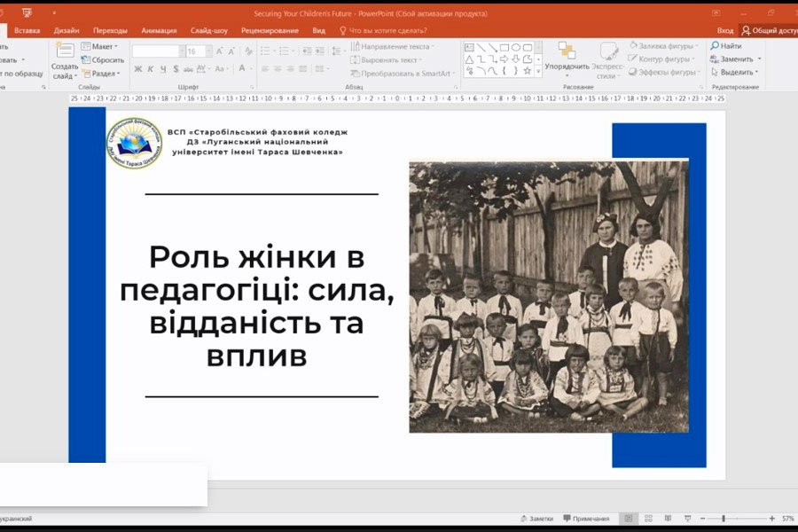Screen dimensions: 798x532
Task: Select the oval shape in shapes gallery
Action: tap(516, 47)
